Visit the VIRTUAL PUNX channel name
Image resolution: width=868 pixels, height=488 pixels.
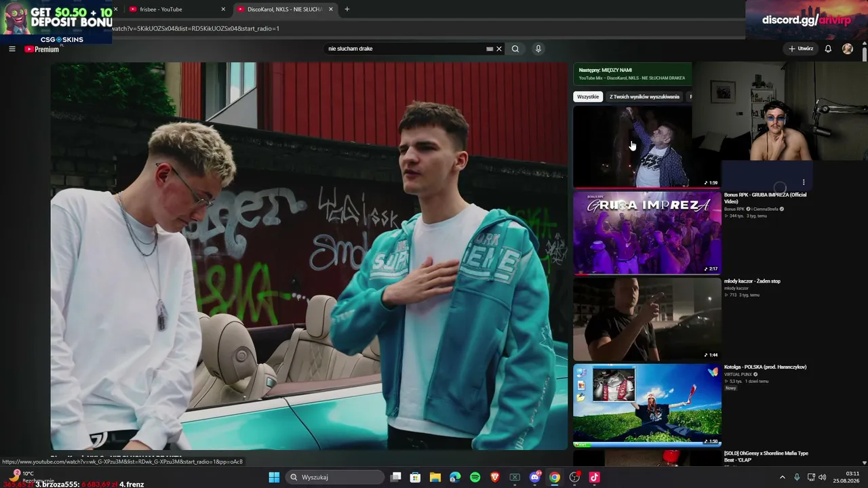coord(738,374)
